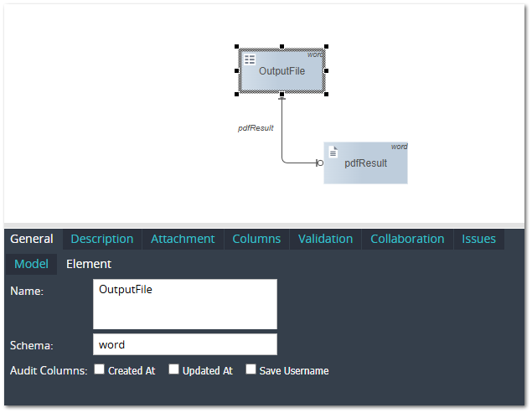Click the relationship connector line circle end near pdfResult
The height and width of the screenshot is (413, 532).
(x=319, y=163)
